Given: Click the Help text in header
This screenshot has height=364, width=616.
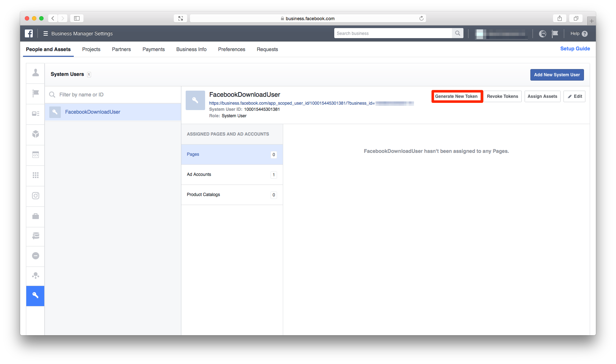Looking at the screenshot, I should (x=575, y=33).
